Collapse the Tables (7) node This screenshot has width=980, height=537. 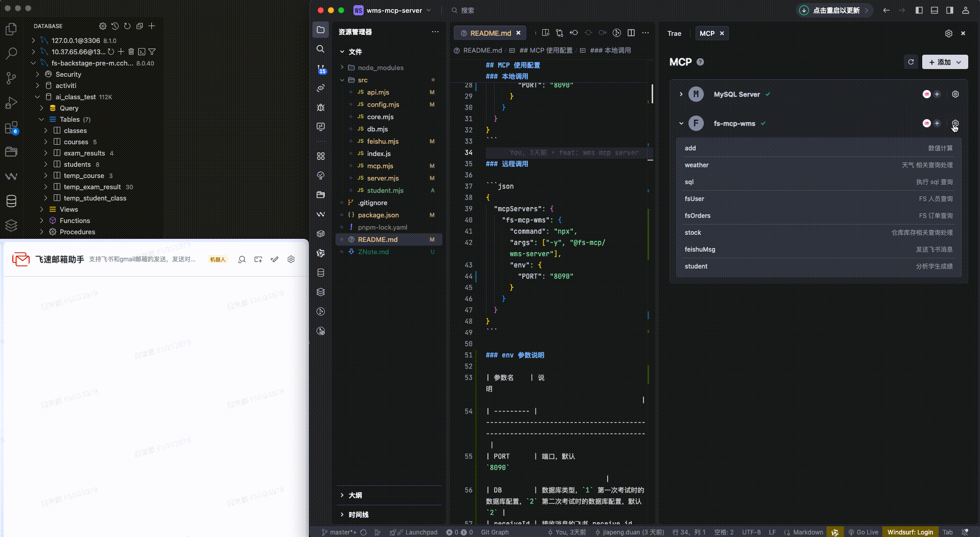[41, 119]
